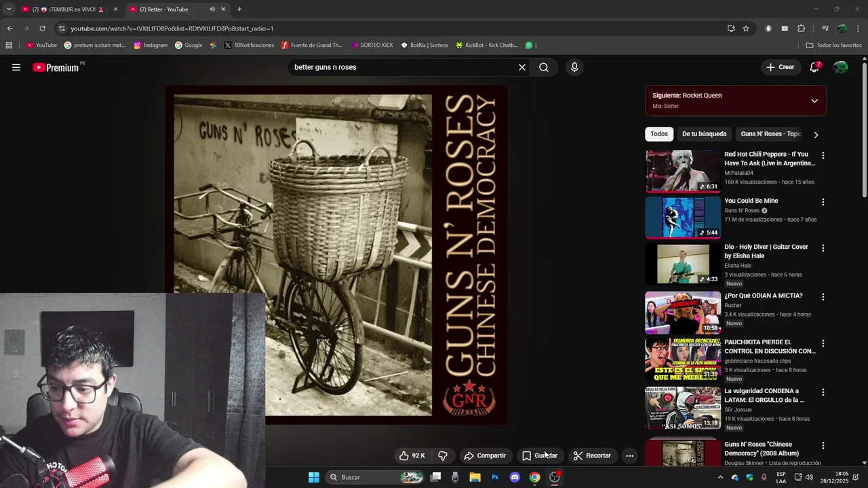Image resolution: width=868 pixels, height=488 pixels.
Task: Open La vulgaridad CONDENA a LATAM title
Action: point(764,395)
